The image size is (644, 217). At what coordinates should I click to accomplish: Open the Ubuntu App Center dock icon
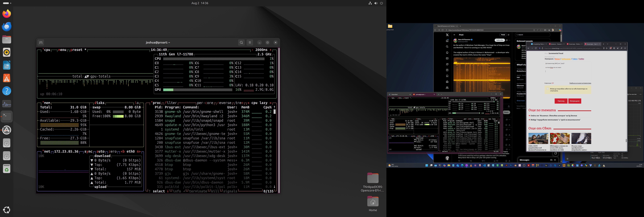(7, 78)
